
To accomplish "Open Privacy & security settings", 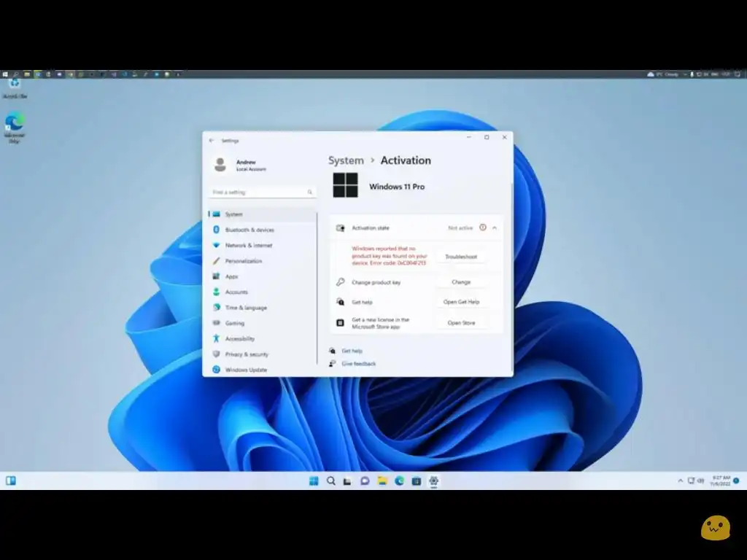I will (x=262, y=354).
